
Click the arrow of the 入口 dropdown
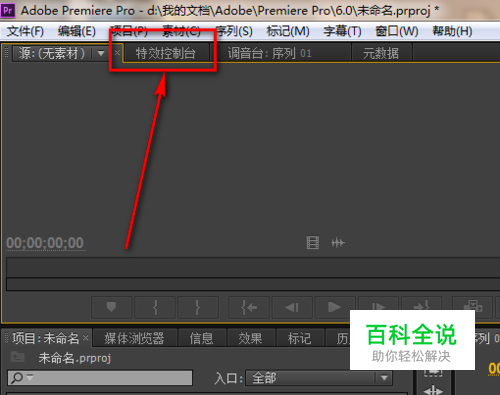click(384, 378)
